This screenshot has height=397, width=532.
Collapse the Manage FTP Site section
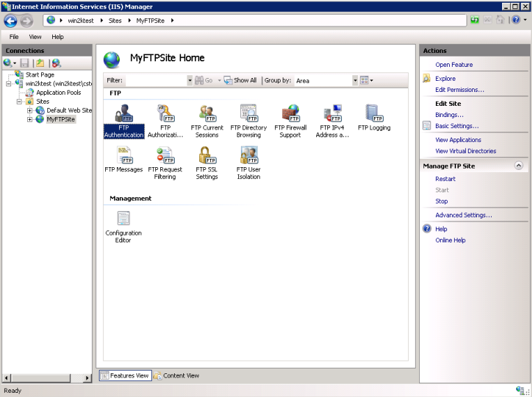(519, 166)
